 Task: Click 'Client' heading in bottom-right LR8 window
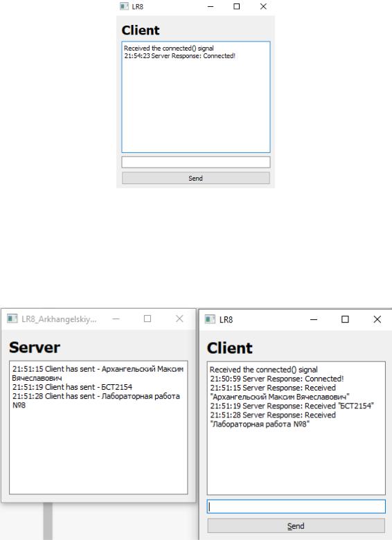point(230,348)
